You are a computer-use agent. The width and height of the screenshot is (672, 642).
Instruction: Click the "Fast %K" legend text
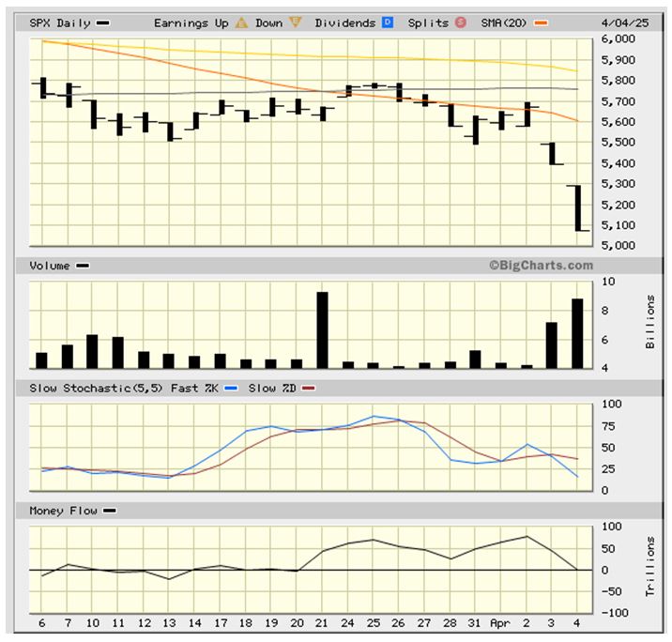pyautogui.click(x=194, y=389)
